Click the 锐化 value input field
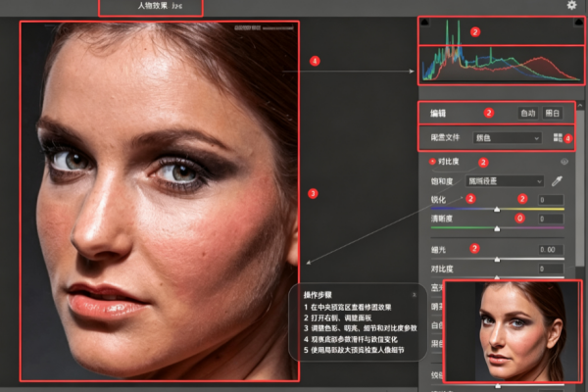The width and height of the screenshot is (588, 392). (x=551, y=200)
